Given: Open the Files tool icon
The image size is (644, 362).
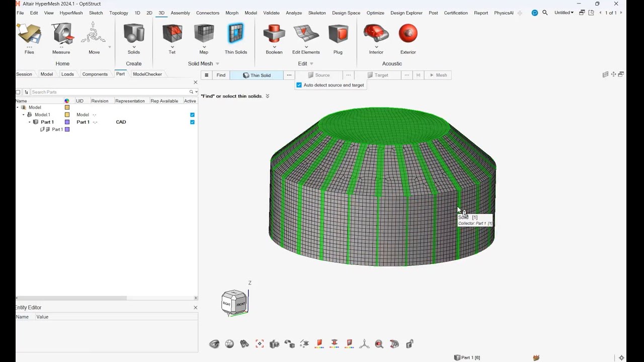Looking at the screenshot, I should [29, 34].
